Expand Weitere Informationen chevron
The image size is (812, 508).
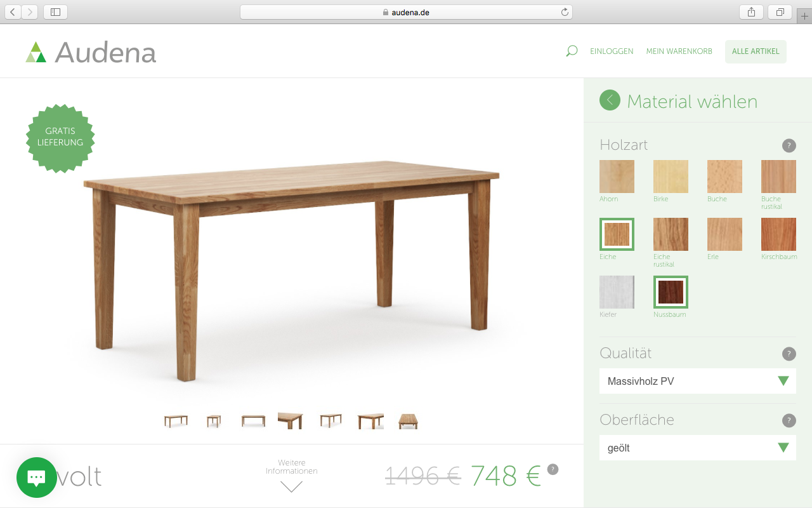291,486
